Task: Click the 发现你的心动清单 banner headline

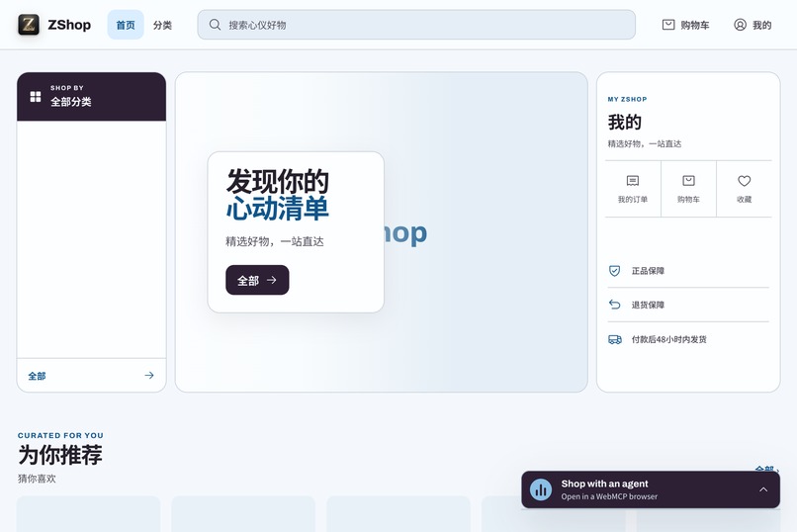Action: 278,195
